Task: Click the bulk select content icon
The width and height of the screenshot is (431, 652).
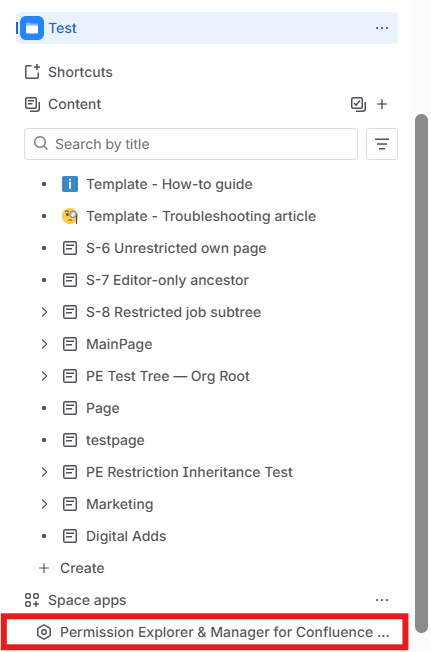Action: 358,104
